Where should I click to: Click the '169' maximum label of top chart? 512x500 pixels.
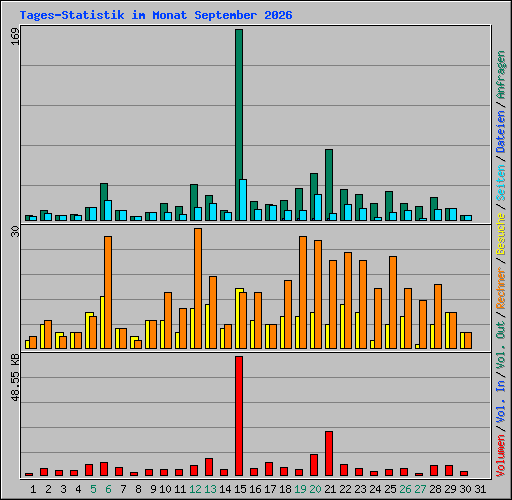click(x=15, y=36)
